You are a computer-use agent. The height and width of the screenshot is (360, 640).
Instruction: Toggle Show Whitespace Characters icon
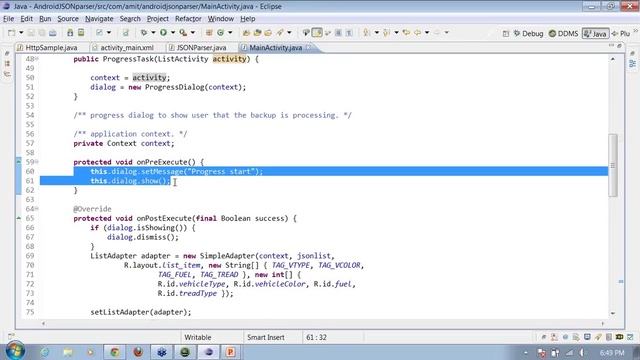point(349,33)
